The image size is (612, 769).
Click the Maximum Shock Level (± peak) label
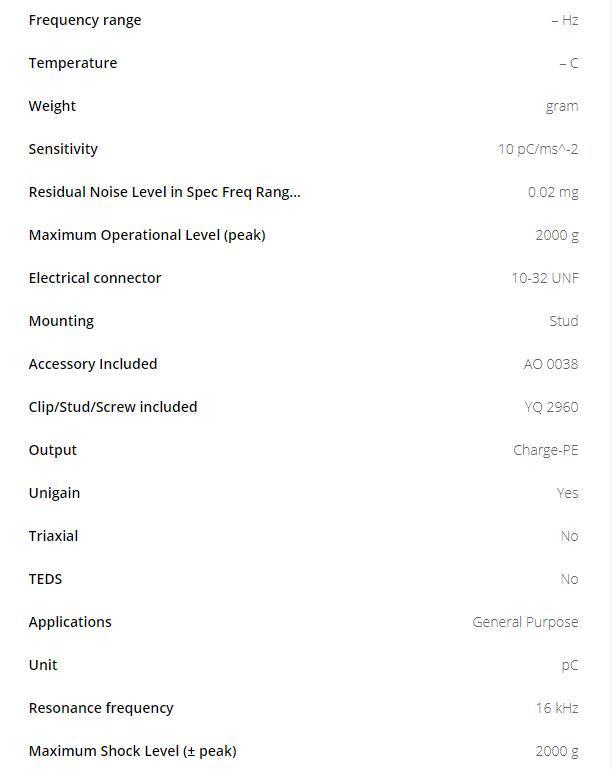coord(132,751)
